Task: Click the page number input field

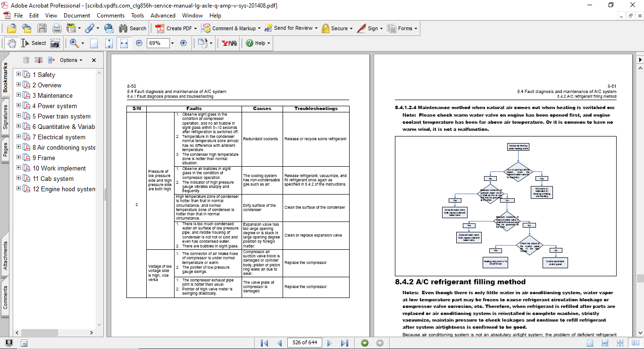Action: pos(304,343)
